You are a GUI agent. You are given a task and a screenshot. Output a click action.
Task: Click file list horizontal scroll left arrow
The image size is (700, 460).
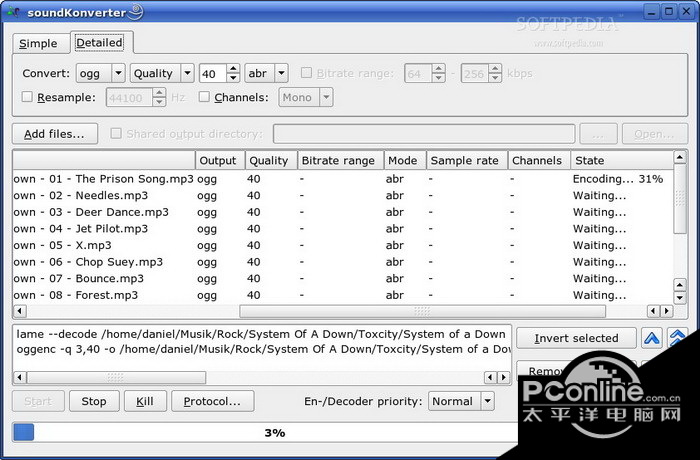pos(20,311)
